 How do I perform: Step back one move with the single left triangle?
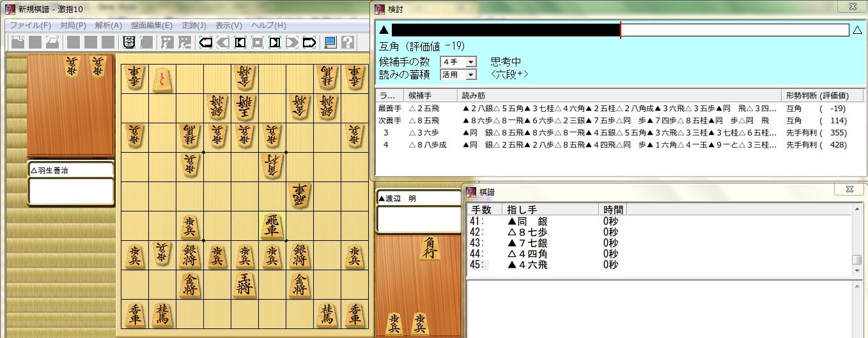click(x=223, y=42)
